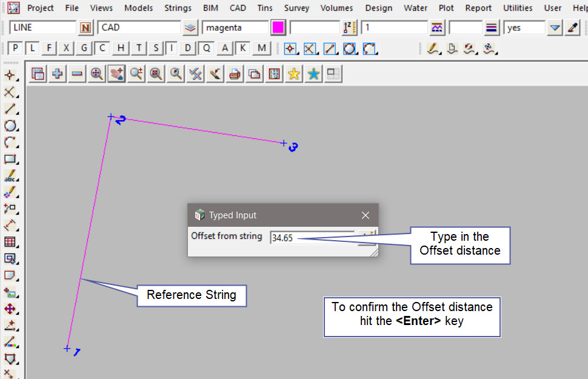Click the magenta color swatch
Viewport: 588px width, 379px height.
pyautogui.click(x=278, y=28)
